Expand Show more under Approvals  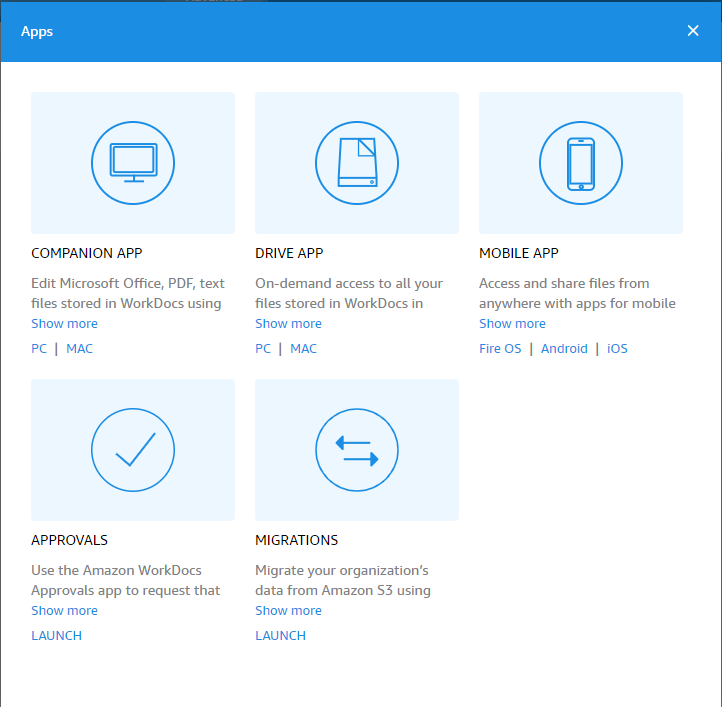pos(64,610)
